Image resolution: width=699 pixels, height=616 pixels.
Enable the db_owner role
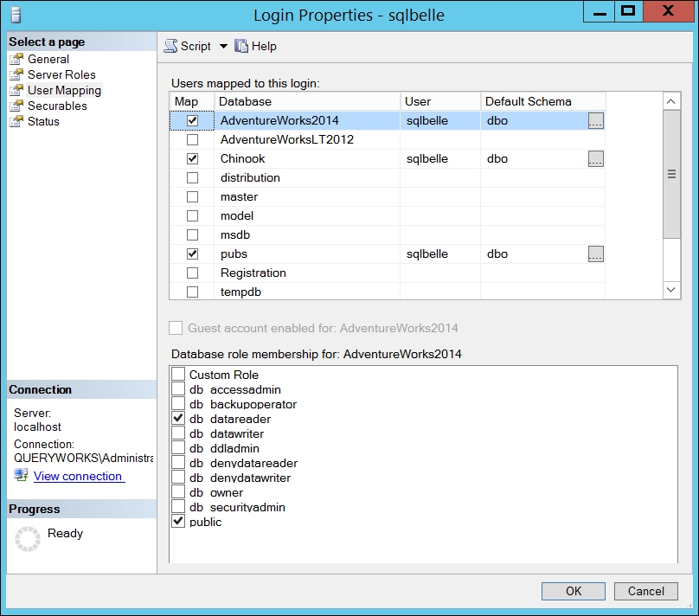178,491
